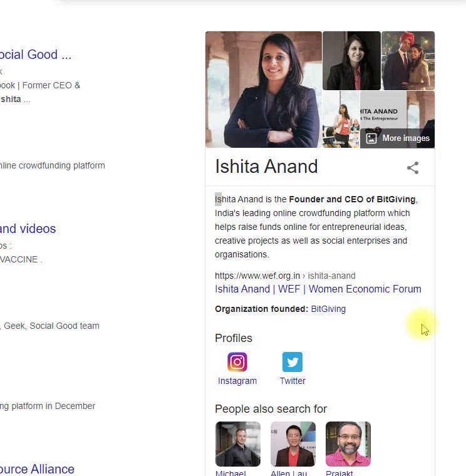Open the Women Economic Forum result link
This screenshot has height=476, width=466.
pos(318,289)
